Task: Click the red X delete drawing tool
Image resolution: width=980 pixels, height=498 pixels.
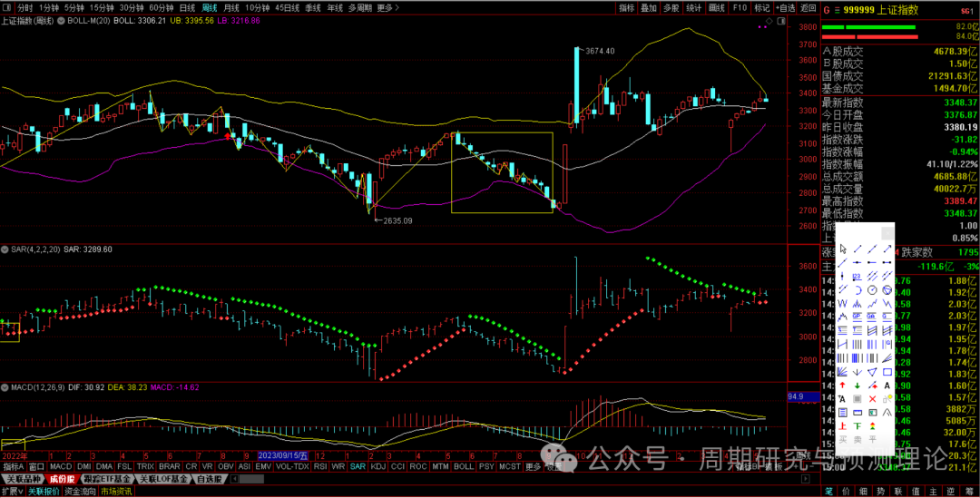Action: pos(872,399)
